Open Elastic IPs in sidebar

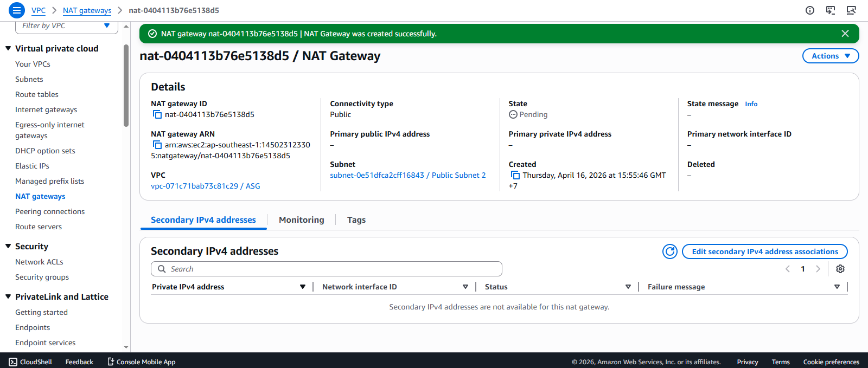(x=32, y=166)
